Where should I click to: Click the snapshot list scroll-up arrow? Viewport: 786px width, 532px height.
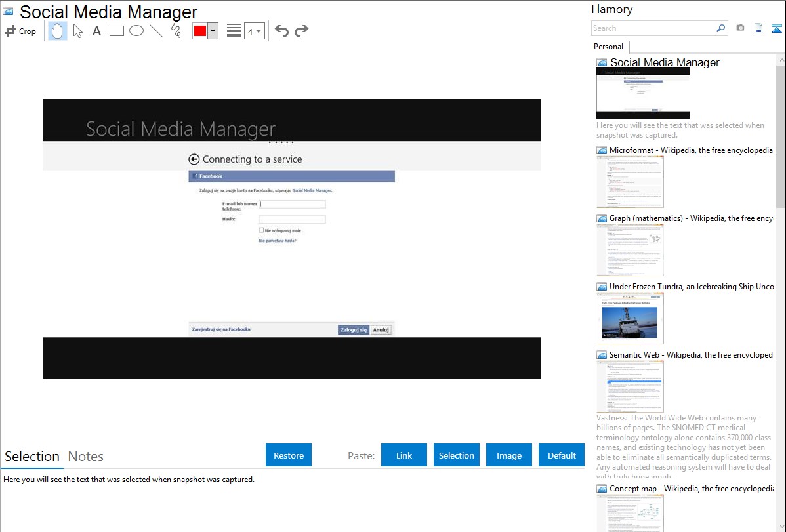click(781, 60)
